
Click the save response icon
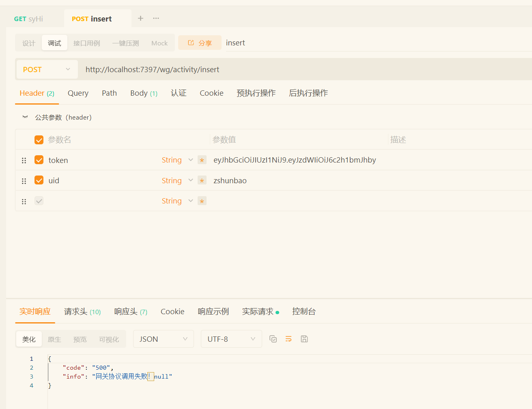tap(304, 339)
